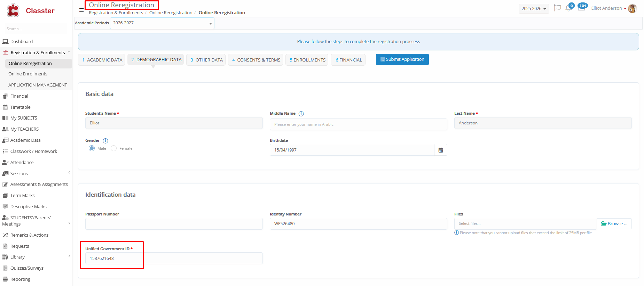Open the 2025-2026 year selector
This screenshot has height=286, width=644.
(533, 9)
